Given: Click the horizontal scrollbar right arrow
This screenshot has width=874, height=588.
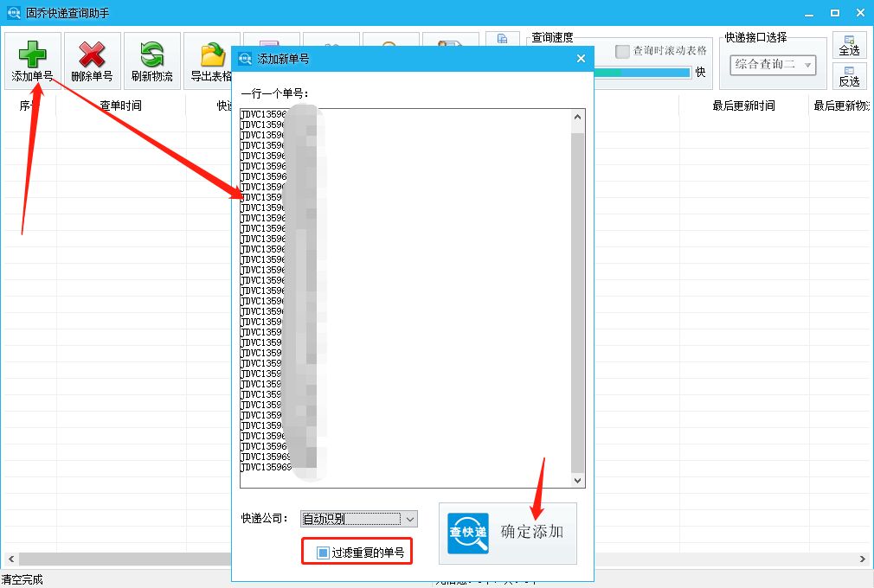Looking at the screenshot, I should click(x=862, y=559).
